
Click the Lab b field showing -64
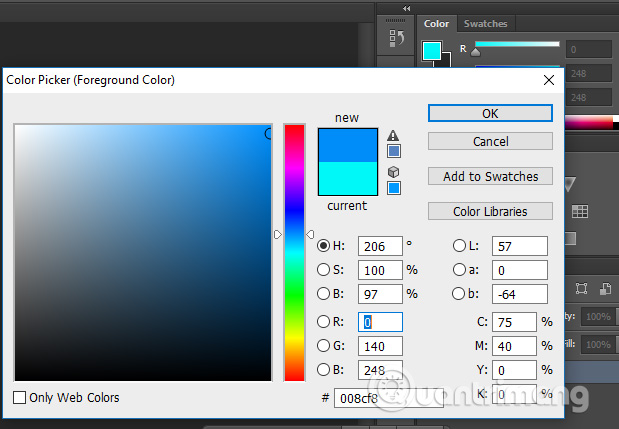tap(520, 294)
